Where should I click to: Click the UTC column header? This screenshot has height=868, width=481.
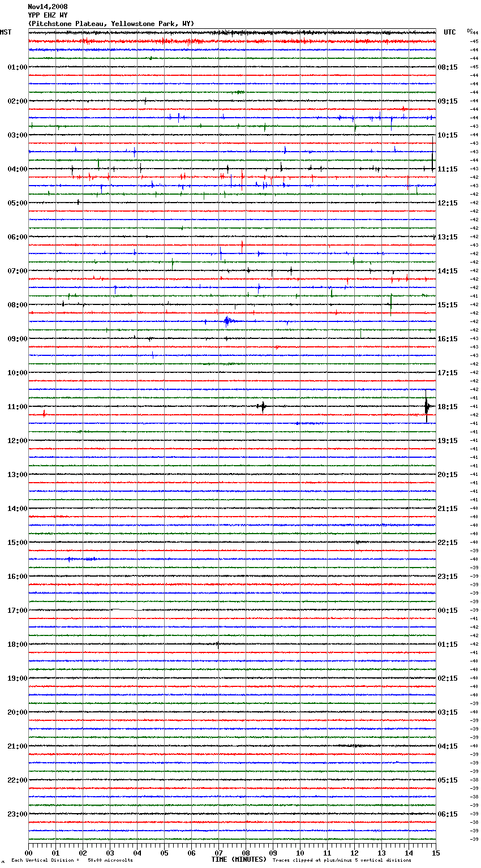450,32
